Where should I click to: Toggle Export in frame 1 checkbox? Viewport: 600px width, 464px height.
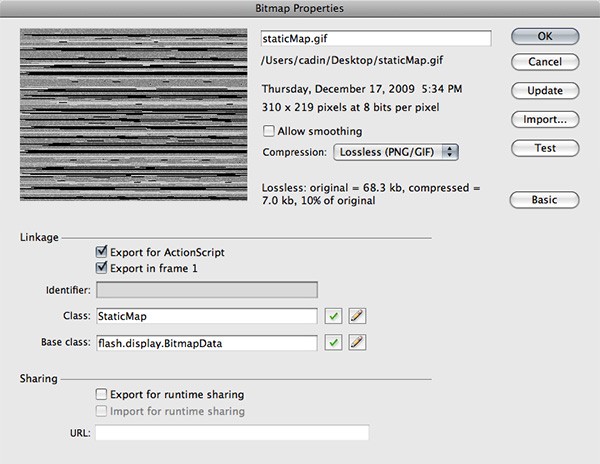coord(101,268)
